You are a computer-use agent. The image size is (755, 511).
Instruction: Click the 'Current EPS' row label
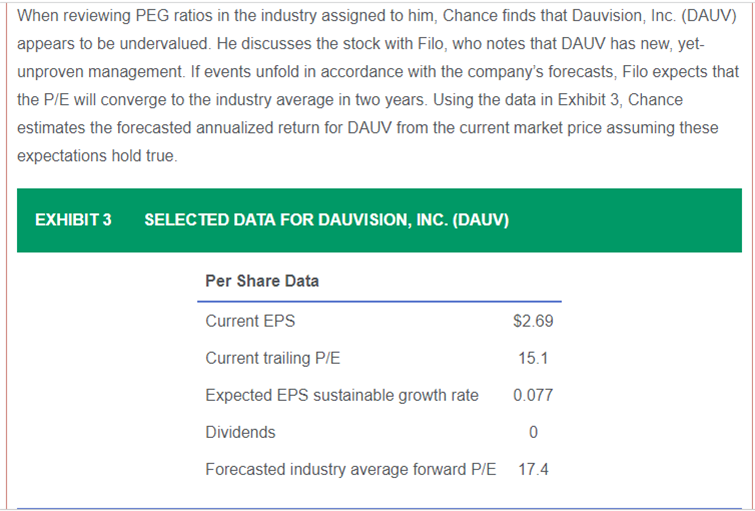pos(250,321)
